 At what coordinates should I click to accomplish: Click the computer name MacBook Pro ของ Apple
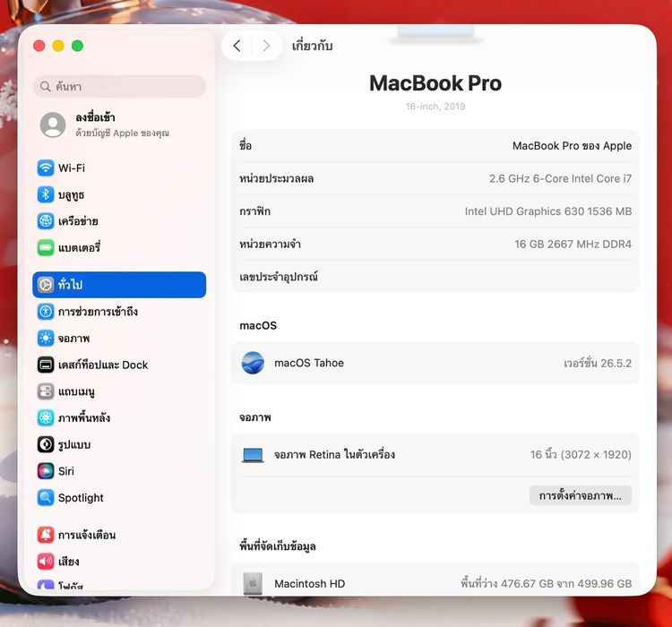click(x=573, y=146)
